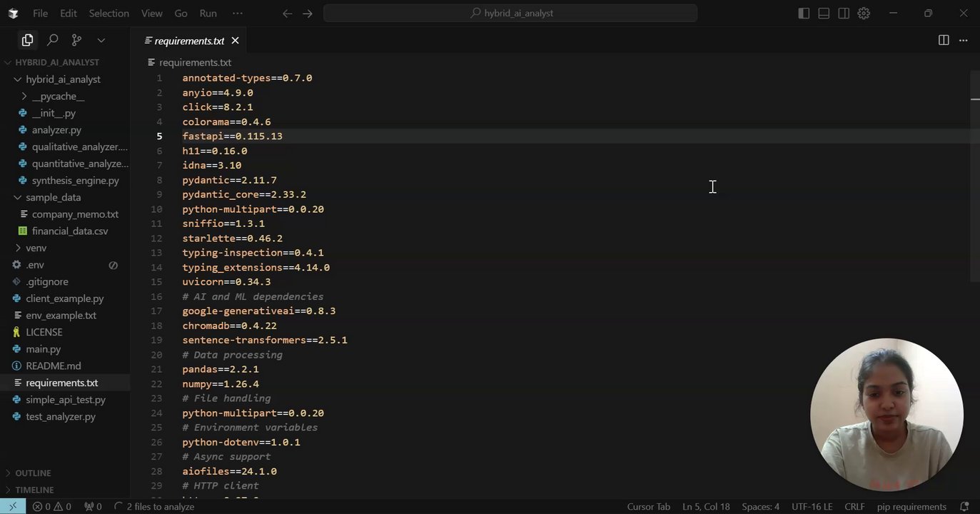This screenshot has width=980, height=514.
Task: Click the editor vertical scrollbar
Action: 975,178
